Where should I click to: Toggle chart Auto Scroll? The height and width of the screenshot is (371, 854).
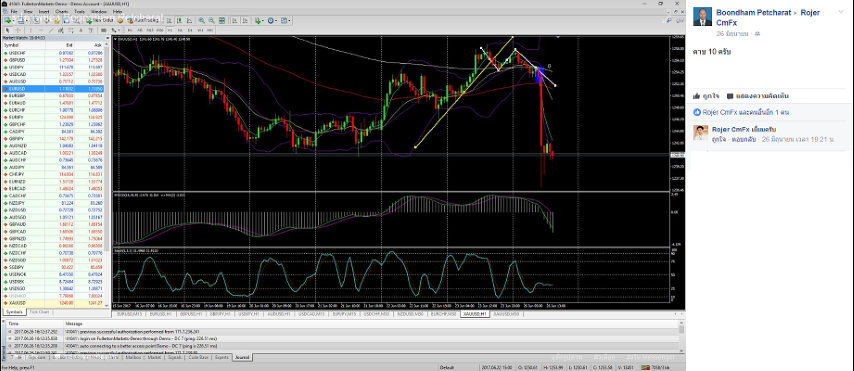tap(235, 20)
